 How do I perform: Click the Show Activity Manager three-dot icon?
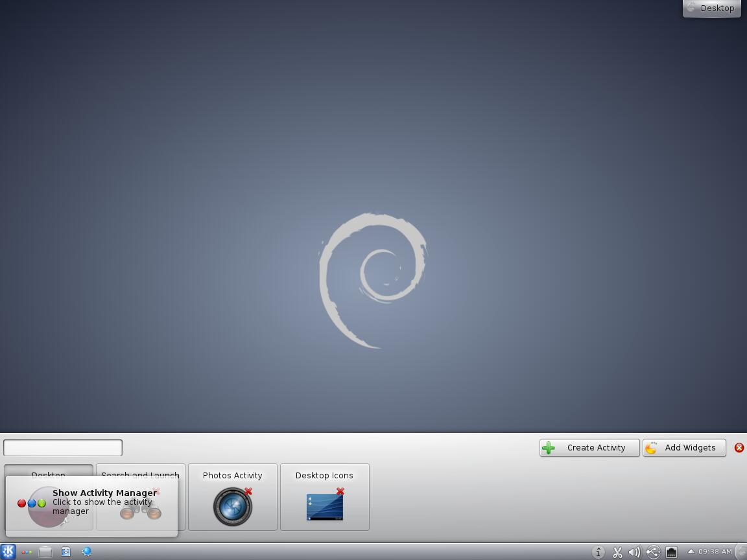tap(27, 552)
